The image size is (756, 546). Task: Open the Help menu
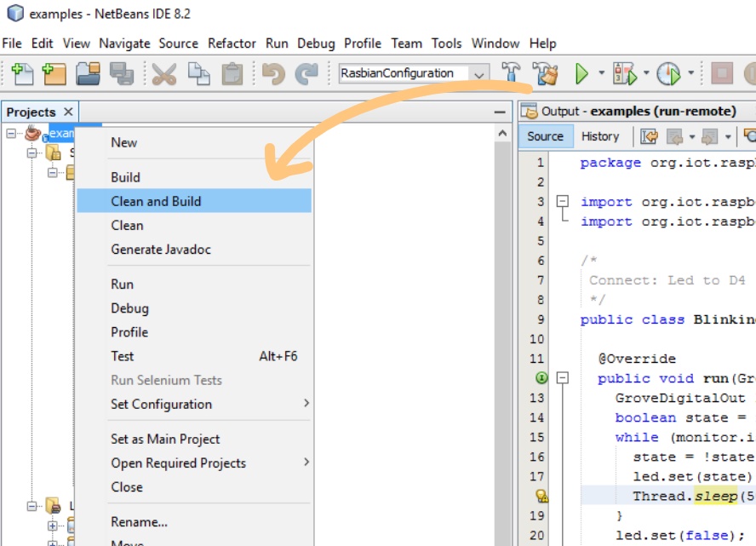click(543, 43)
